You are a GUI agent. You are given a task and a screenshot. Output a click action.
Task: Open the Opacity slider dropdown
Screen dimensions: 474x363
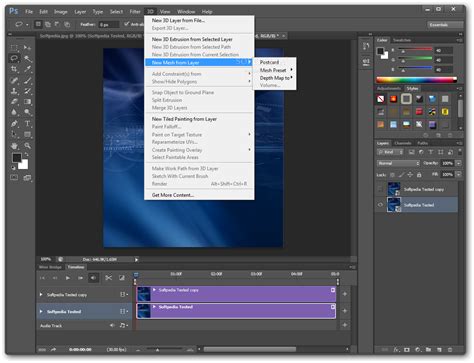click(x=459, y=163)
